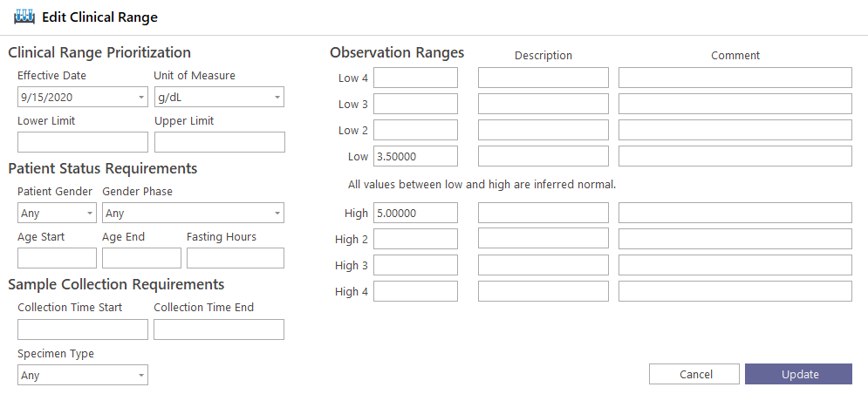Click the Cancel button

694,374
